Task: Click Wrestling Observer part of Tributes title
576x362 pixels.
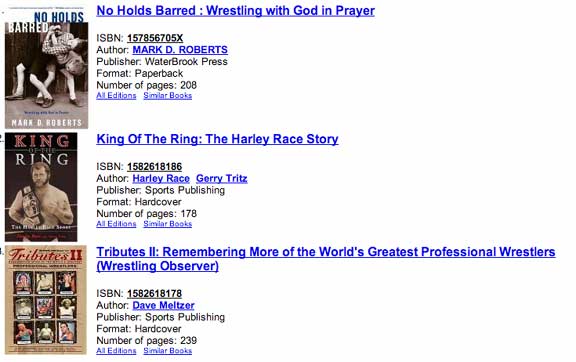Action: pyautogui.click(x=158, y=266)
